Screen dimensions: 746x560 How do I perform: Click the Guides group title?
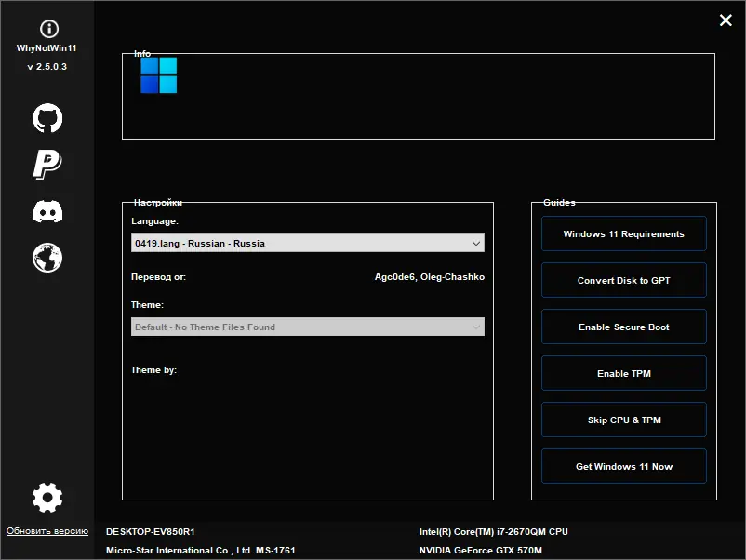click(x=559, y=202)
